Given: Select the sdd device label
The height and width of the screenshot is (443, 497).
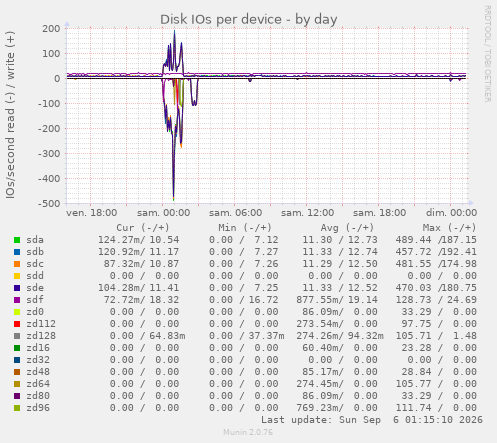Looking at the screenshot, I should [x=35, y=276].
